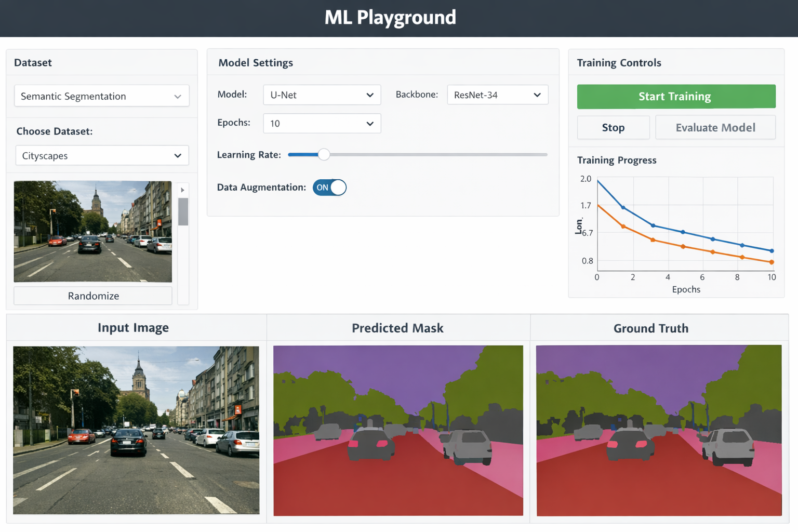Screen dimensions: 798x532
Task: Select the Predicted Mask panel header
Action: [397, 328]
